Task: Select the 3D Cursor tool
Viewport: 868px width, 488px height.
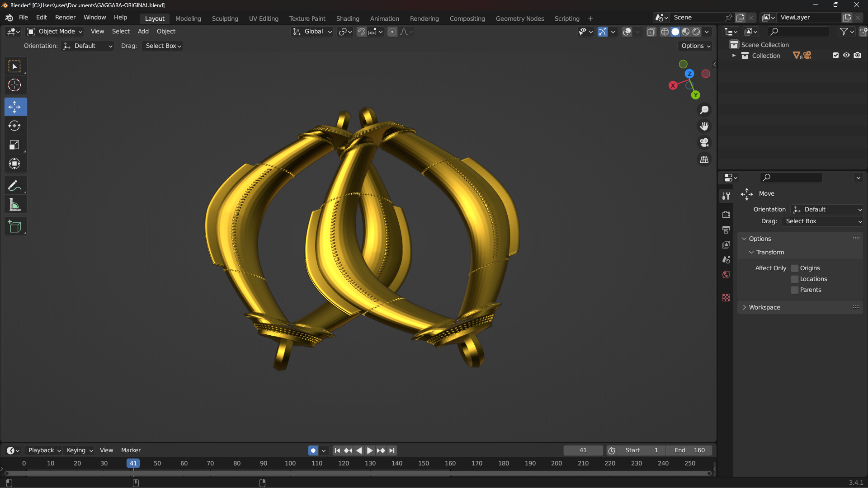Action: 14,85
